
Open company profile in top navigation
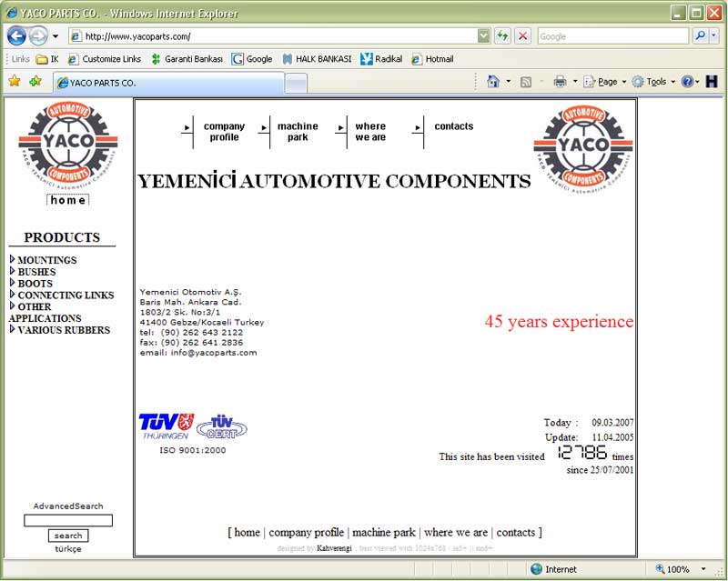pos(224,132)
